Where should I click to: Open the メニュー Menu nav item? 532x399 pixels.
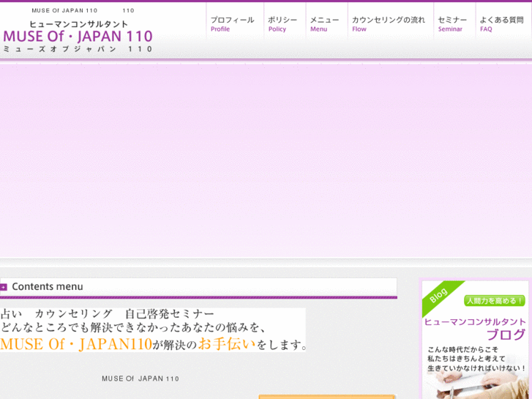click(326, 23)
